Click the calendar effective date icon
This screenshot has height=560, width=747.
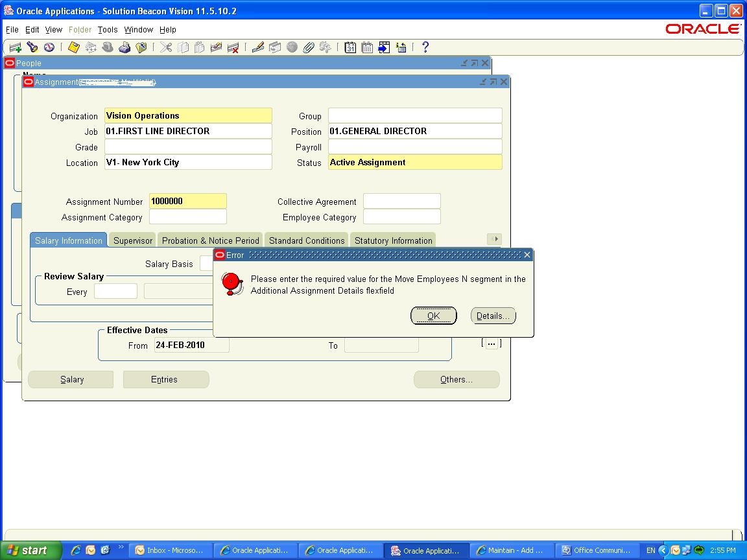point(350,47)
